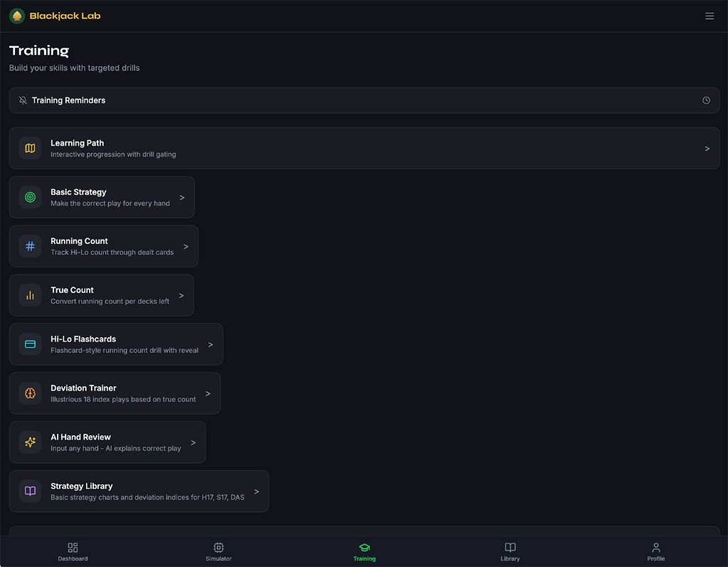The height and width of the screenshot is (567, 728).
Task: Switch to the Simulator tab
Action: 218,551
